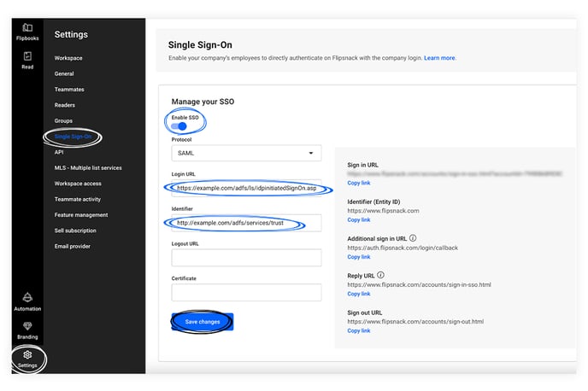Viewport: 588px width, 391px height.
Task: Open API settings page
Action: pos(59,153)
